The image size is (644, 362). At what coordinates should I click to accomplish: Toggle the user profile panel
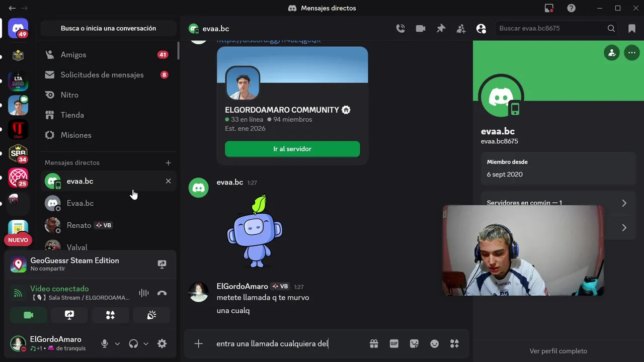pyautogui.click(x=481, y=29)
